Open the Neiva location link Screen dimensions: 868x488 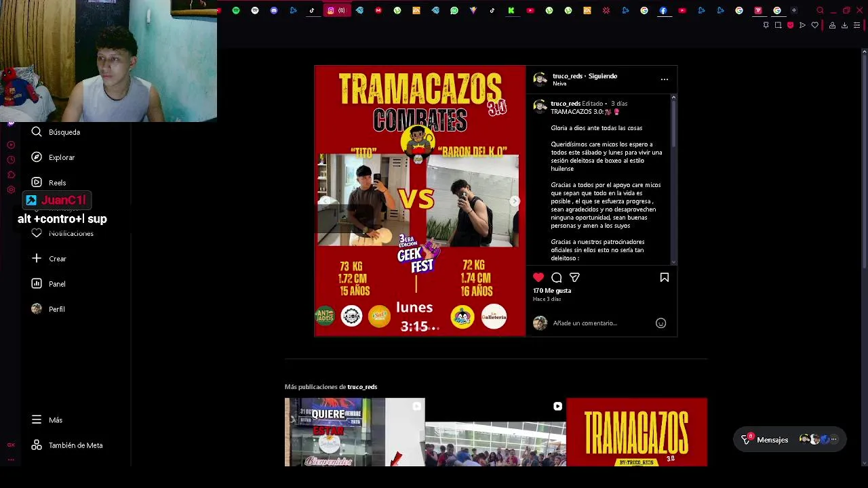(x=559, y=83)
